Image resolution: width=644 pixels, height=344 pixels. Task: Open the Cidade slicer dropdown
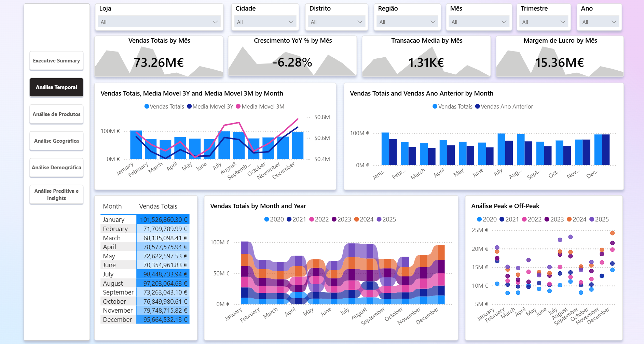click(291, 22)
